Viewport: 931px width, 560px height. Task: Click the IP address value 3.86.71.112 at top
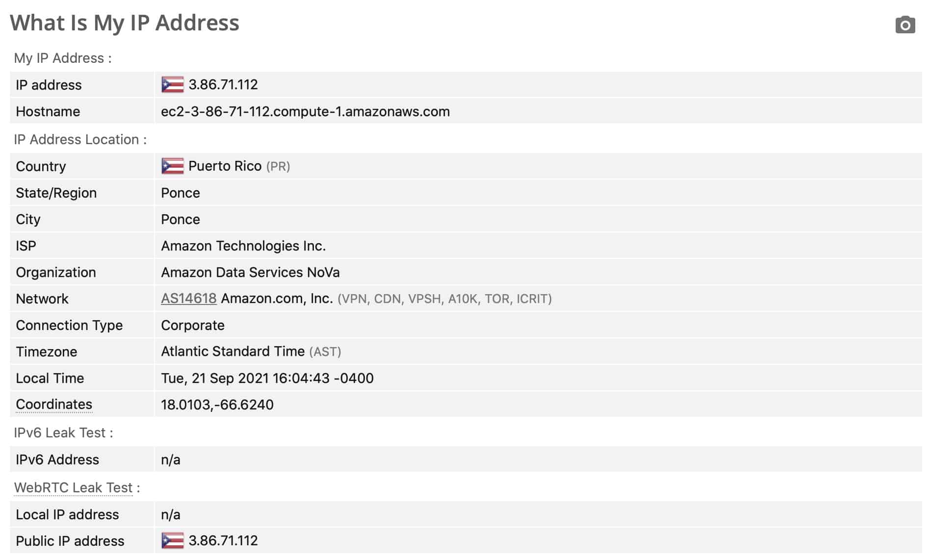click(x=223, y=84)
